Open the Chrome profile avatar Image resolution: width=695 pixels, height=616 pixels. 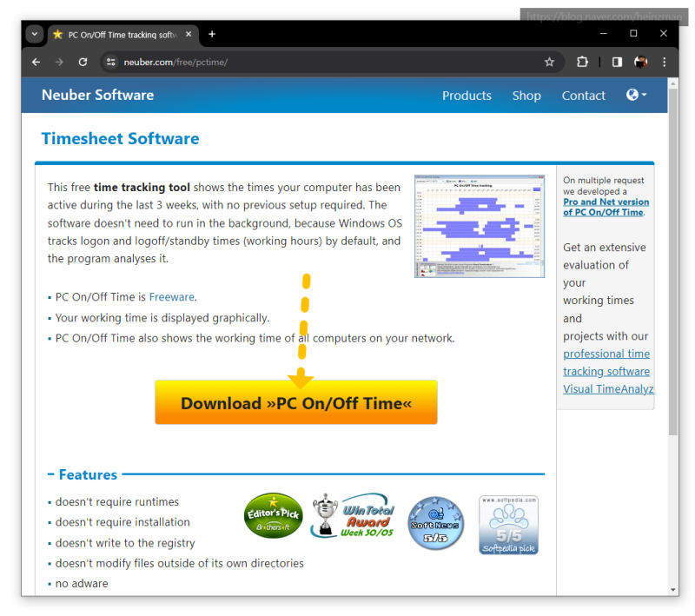[640, 62]
